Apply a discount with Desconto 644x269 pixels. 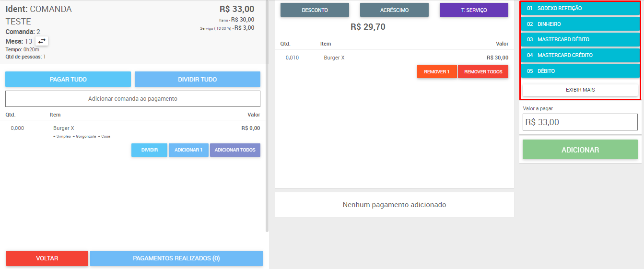[x=315, y=10]
